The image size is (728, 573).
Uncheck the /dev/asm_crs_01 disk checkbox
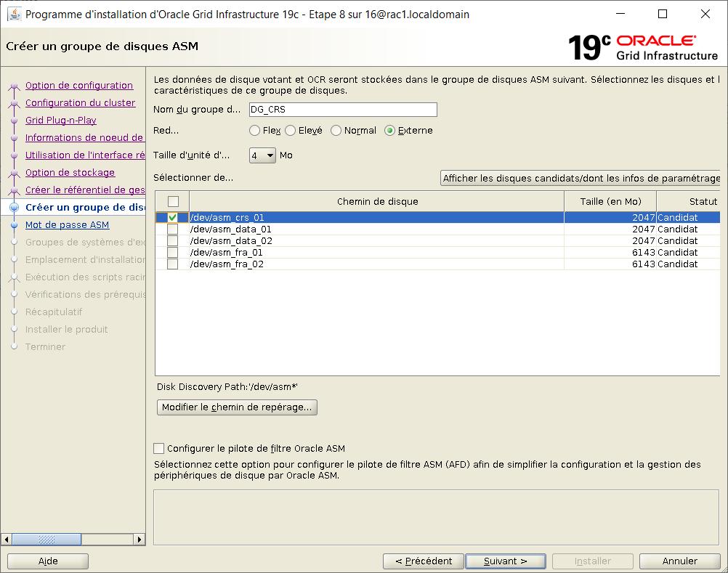[172, 218]
